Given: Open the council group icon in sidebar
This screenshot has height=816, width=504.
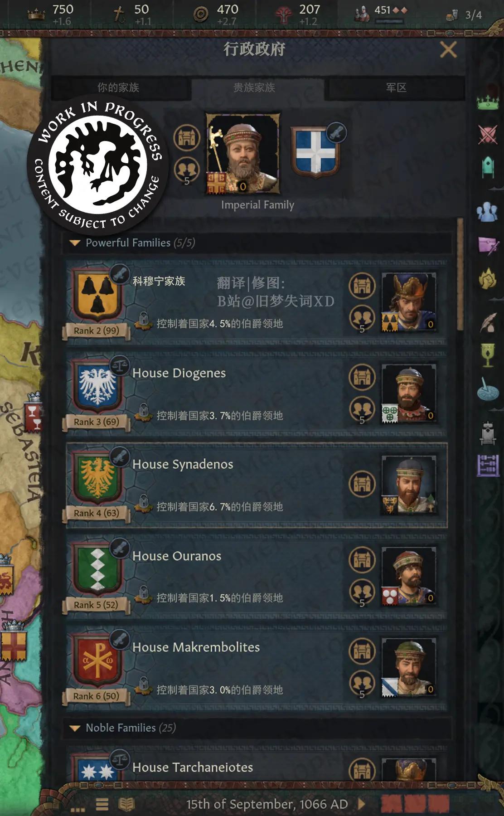Looking at the screenshot, I should point(487,212).
